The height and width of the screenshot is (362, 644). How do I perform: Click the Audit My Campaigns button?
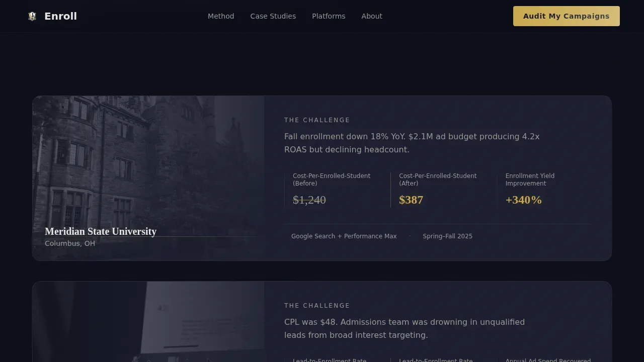(x=567, y=16)
